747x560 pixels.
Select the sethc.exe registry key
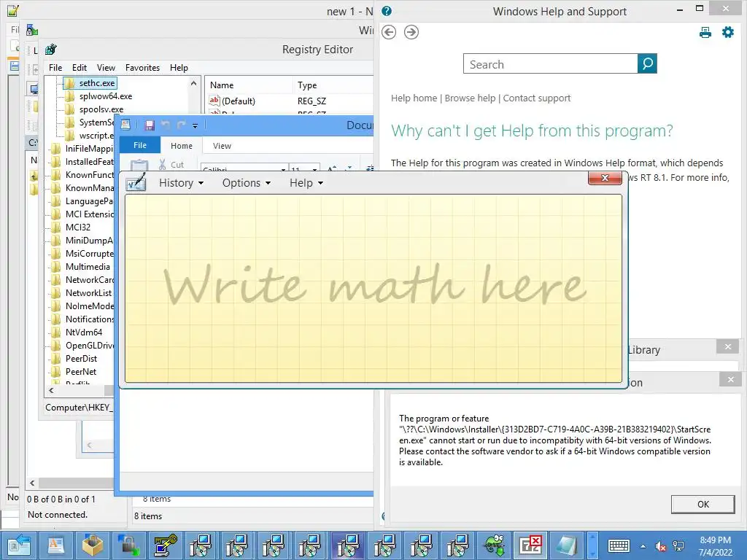[97, 83]
